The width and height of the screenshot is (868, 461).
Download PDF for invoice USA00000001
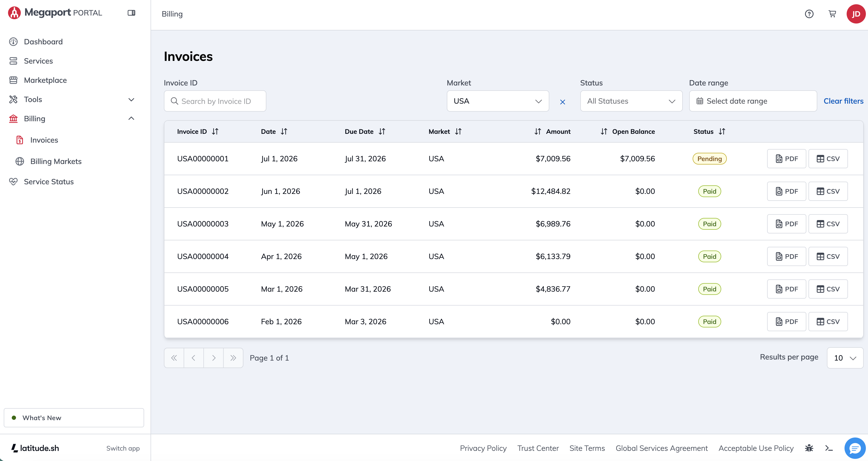[786, 159]
